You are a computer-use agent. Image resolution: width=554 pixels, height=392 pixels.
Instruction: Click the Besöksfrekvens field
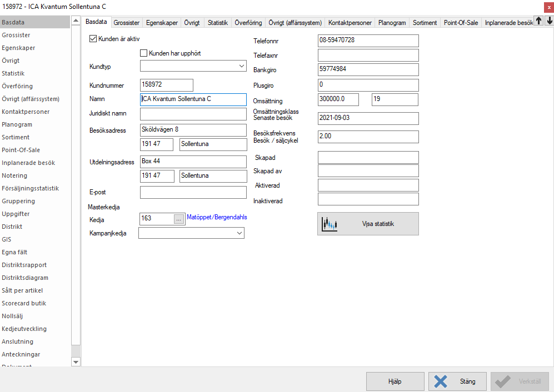pos(368,137)
